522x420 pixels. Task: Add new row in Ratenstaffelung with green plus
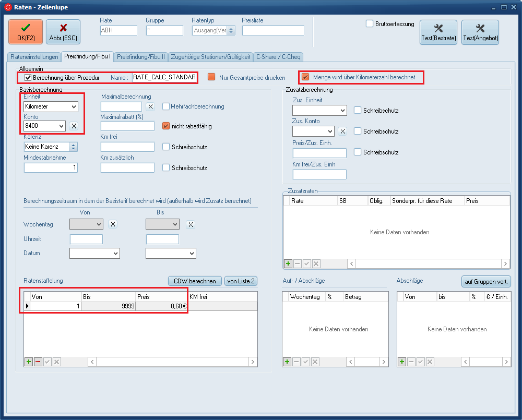pos(29,362)
